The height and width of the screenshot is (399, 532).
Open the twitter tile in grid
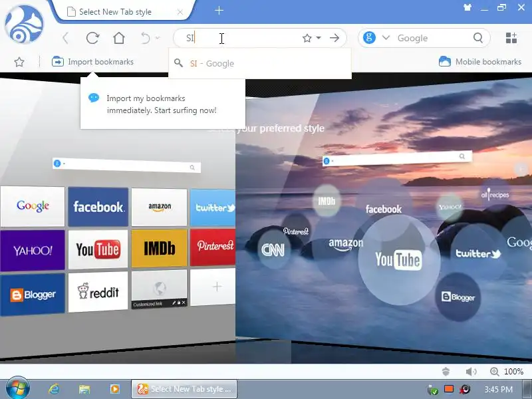[213, 207]
